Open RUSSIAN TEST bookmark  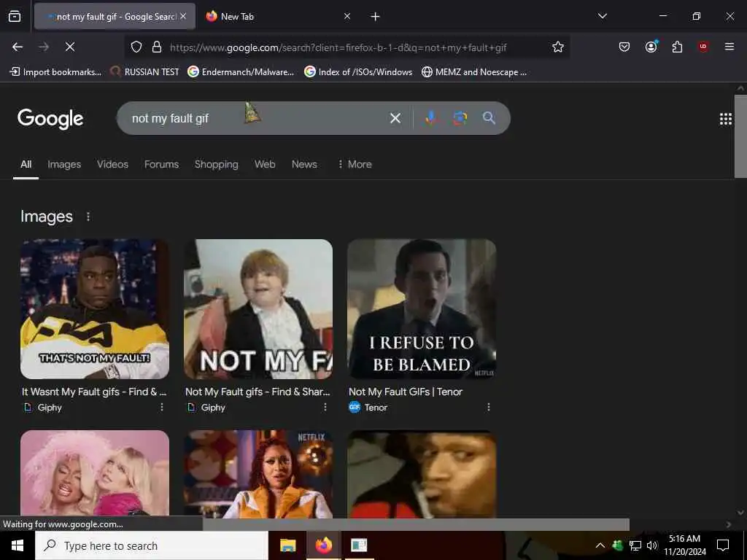(x=145, y=72)
